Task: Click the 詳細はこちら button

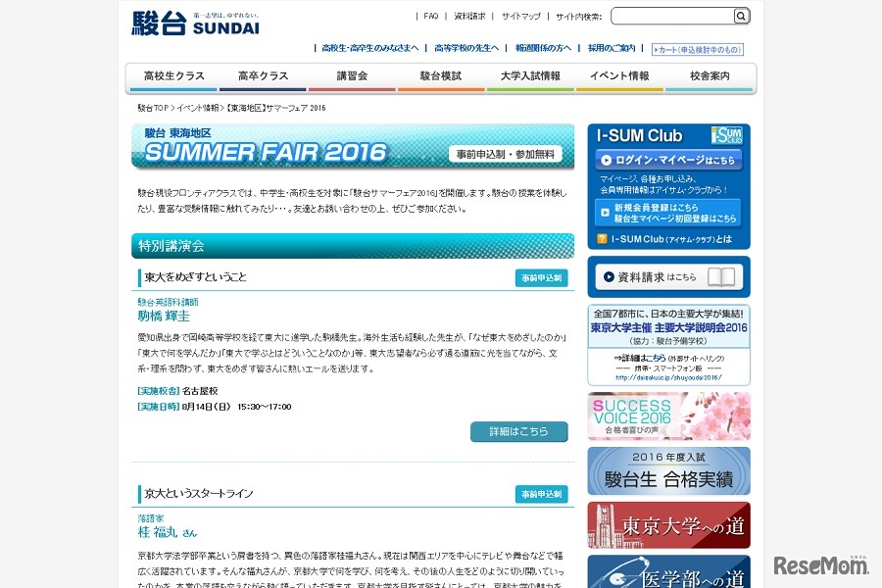Action: [519, 431]
